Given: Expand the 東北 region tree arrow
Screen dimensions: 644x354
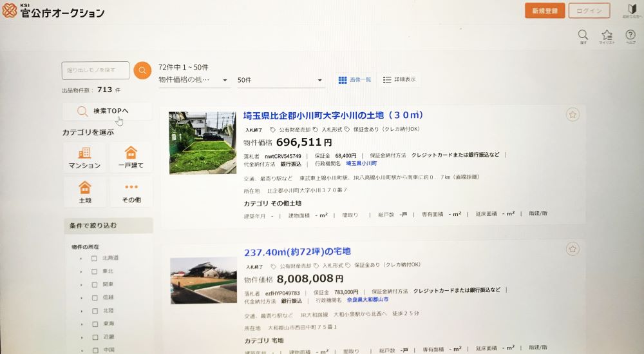Looking at the screenshot, I should (81, 271).
